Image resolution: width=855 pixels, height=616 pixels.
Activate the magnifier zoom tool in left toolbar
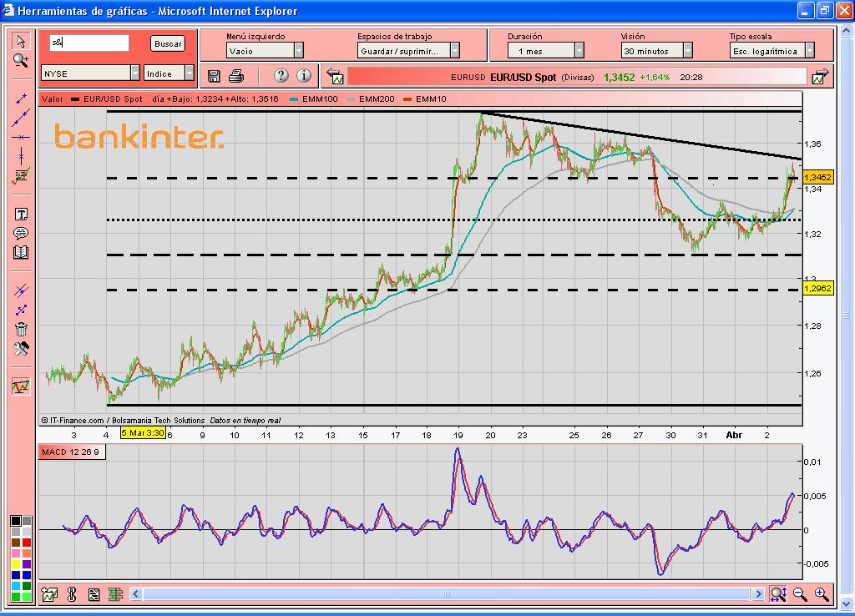[21, 60]
